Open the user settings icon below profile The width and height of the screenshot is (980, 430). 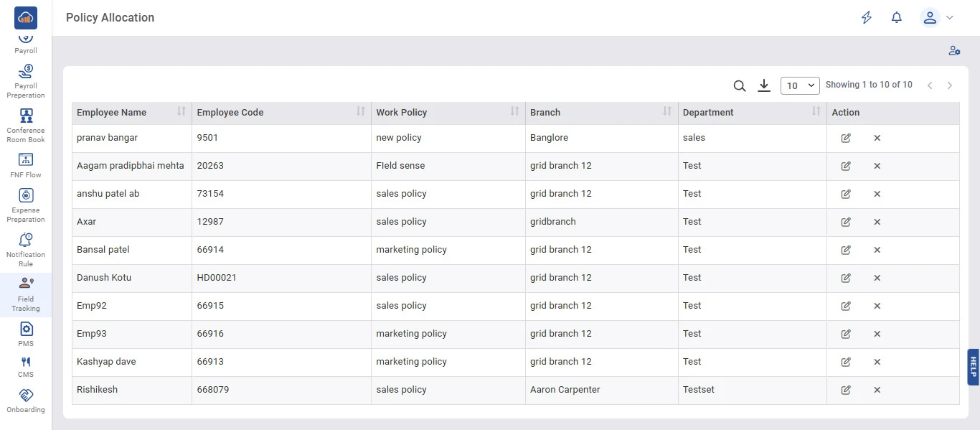(x=953, y=50)
